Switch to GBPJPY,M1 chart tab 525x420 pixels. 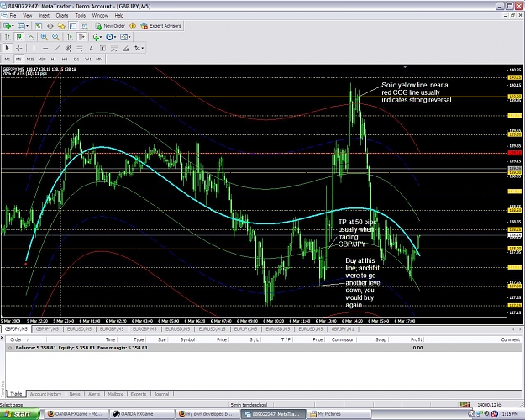click(x=343, y=329)
